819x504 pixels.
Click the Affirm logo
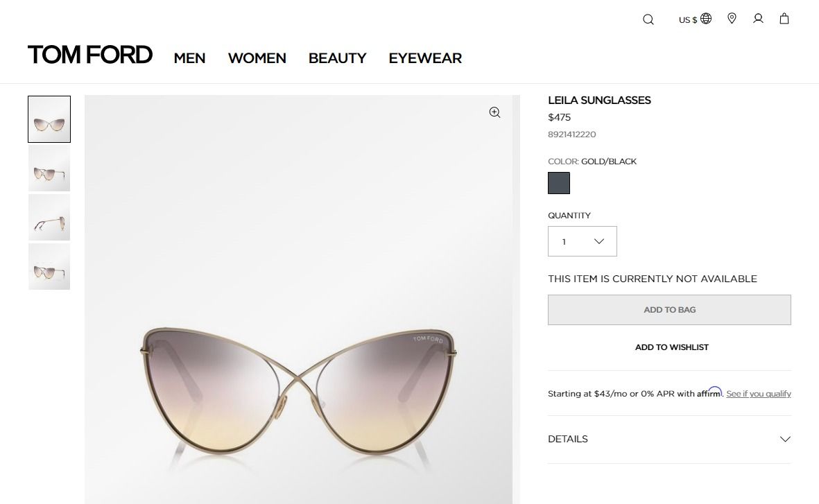[709, 392]
